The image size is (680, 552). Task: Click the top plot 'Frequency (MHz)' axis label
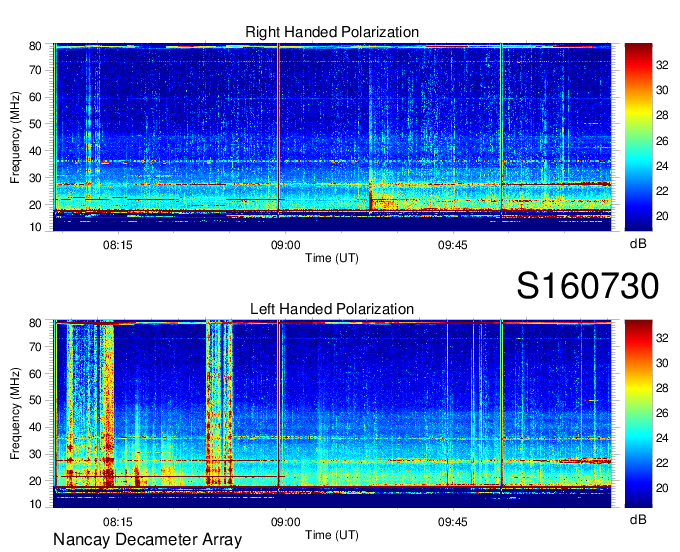coord(15,137)
